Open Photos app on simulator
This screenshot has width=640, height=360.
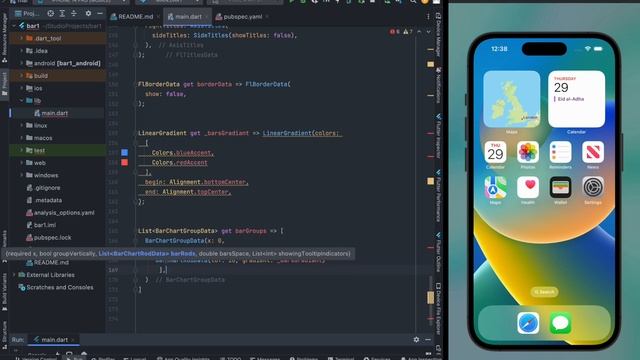[528, 152]
